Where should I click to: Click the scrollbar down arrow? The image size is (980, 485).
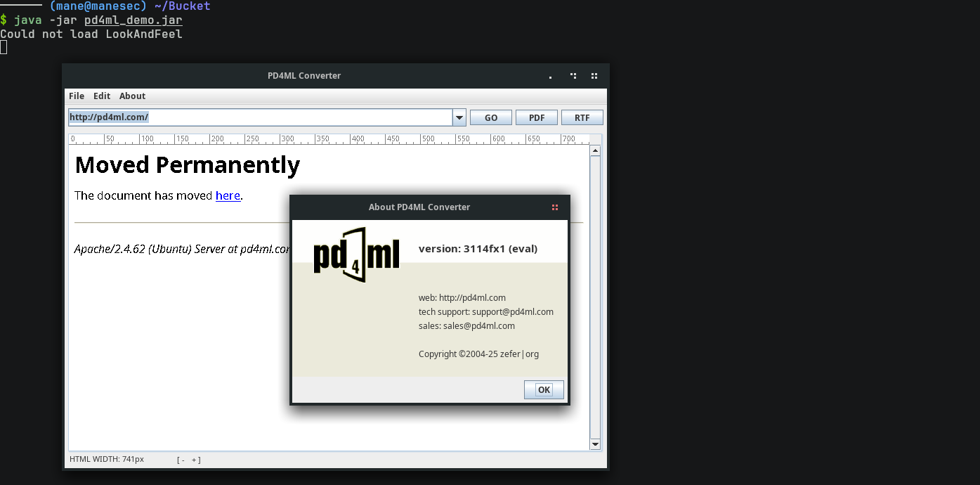click(595, 444)
